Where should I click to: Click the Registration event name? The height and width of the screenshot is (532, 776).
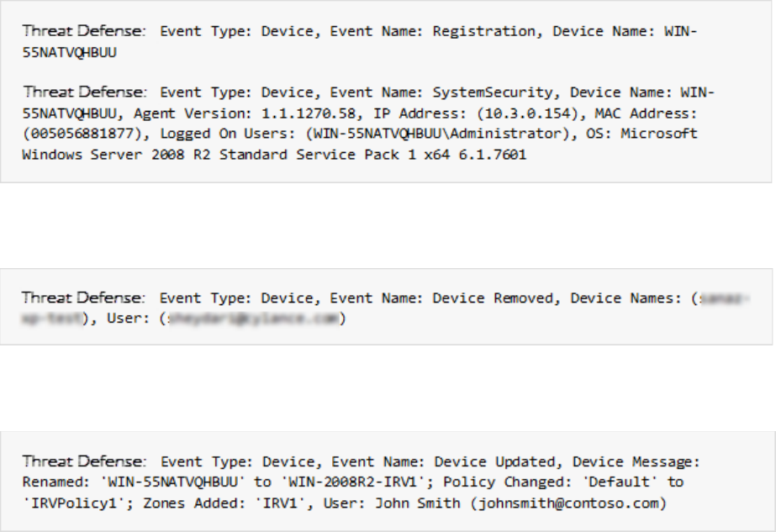tap(483, 32)
